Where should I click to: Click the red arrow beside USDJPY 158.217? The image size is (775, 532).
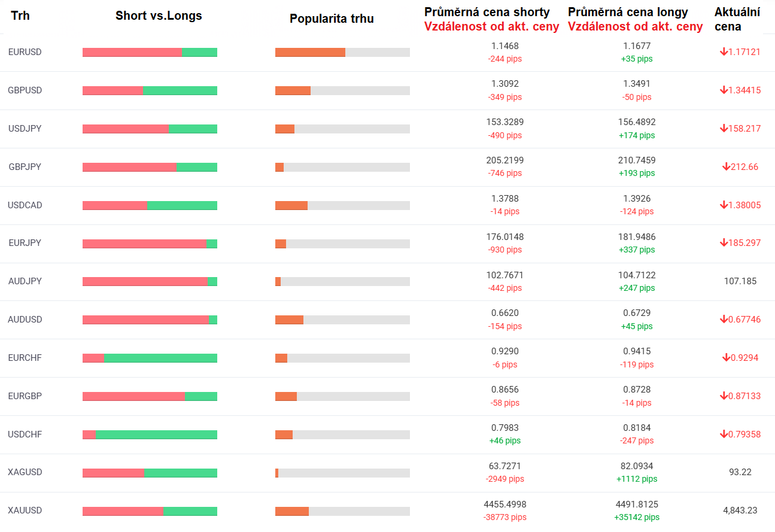(x=724, y=129)
